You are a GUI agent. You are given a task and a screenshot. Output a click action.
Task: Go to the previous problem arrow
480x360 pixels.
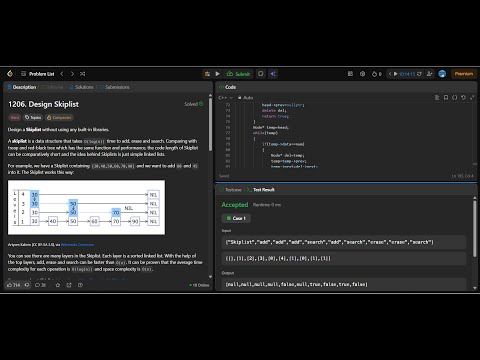coord(62,74)
